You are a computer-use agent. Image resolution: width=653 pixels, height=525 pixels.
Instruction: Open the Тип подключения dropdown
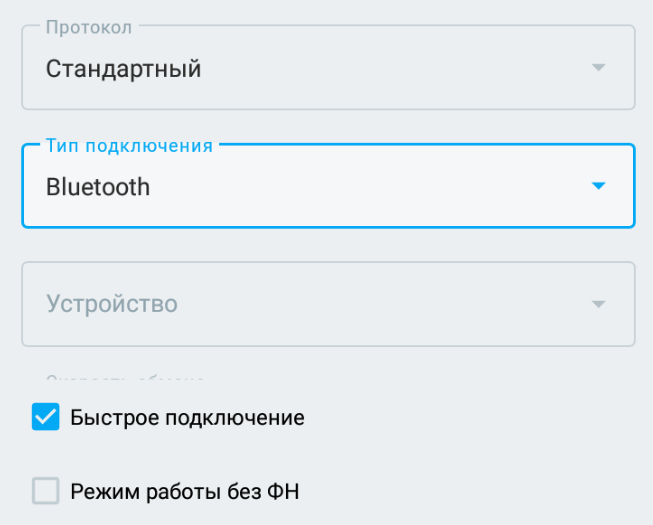[328, 186]
